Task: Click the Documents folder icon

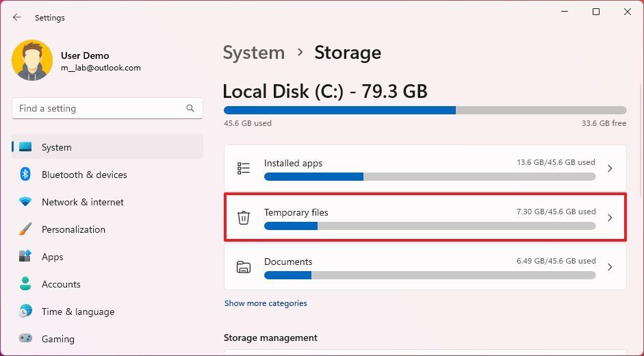Action: (x=244, y=267)
